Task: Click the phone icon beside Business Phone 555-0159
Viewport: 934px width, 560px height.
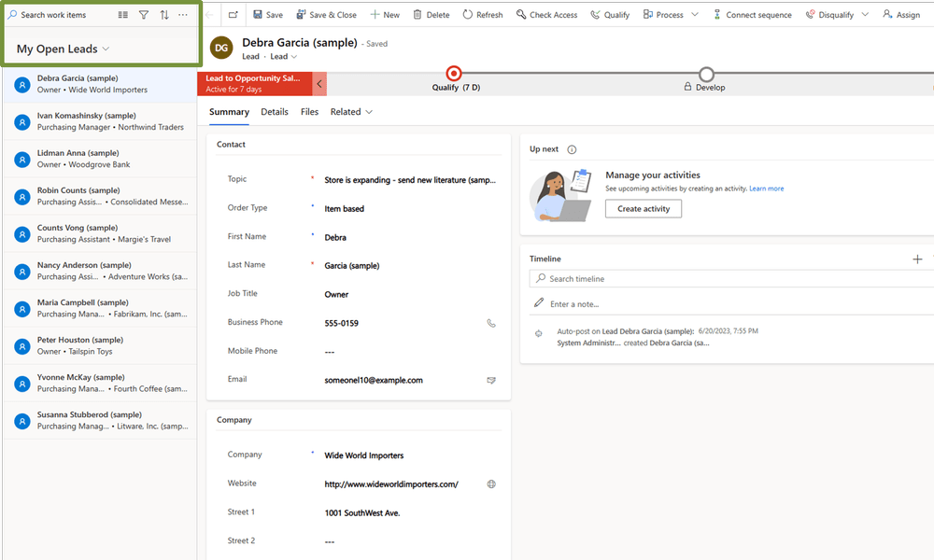Action: [491, 323]
